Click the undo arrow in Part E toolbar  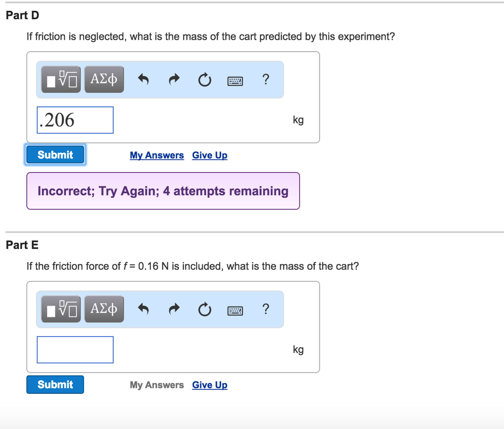tap(143, 309)
